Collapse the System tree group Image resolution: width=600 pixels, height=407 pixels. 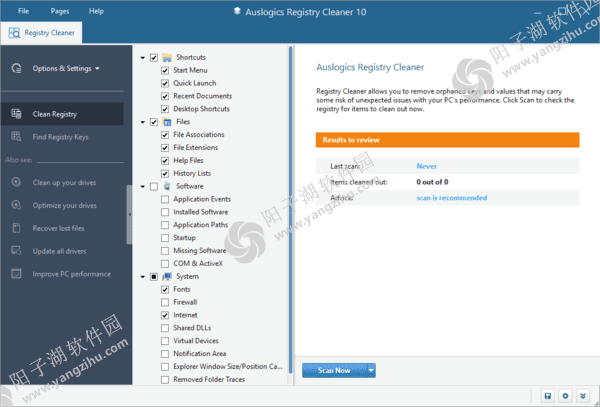(143, 277)
